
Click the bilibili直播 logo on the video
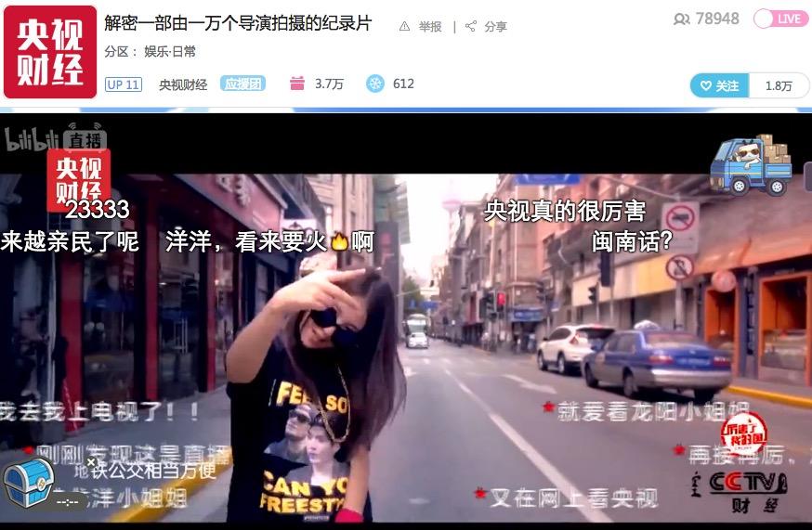(56, 139)
